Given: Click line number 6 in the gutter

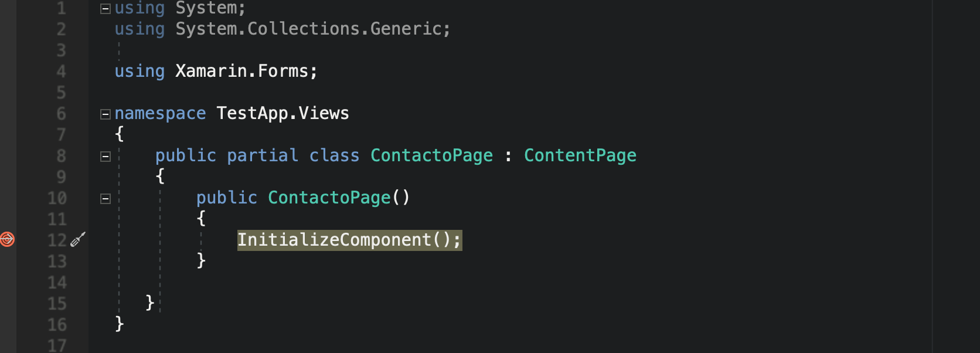Looking at the screenshot, I should pyautogui.click(x=61, y=114).
